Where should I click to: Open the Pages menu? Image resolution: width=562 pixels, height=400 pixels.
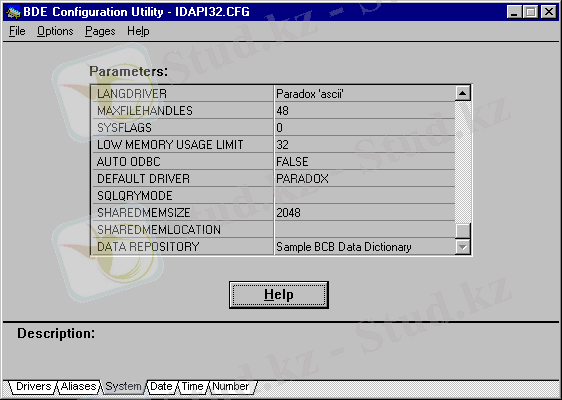pos(100,32)
